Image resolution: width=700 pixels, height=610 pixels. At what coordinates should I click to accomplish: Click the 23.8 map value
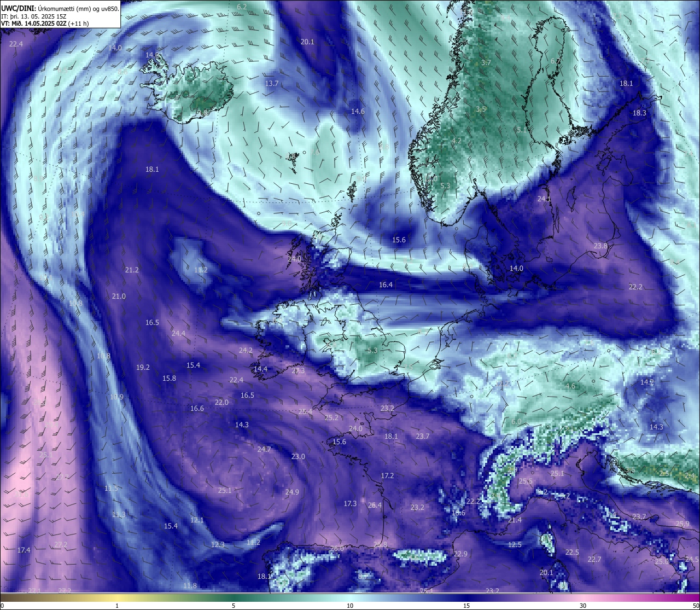click(600, 246)
